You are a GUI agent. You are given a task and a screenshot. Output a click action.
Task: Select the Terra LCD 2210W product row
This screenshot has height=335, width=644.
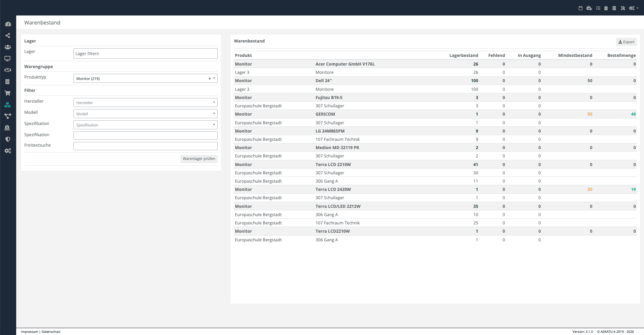coord(435,165)
